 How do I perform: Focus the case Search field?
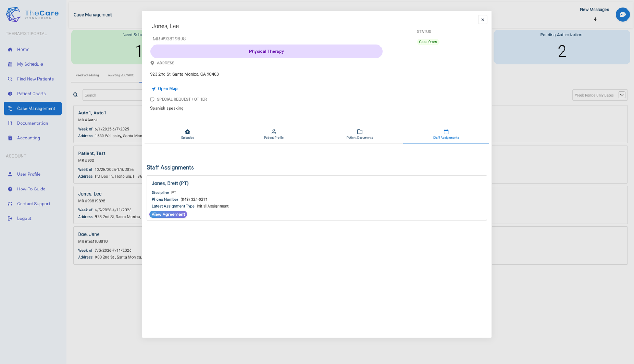tap(112, 95)
